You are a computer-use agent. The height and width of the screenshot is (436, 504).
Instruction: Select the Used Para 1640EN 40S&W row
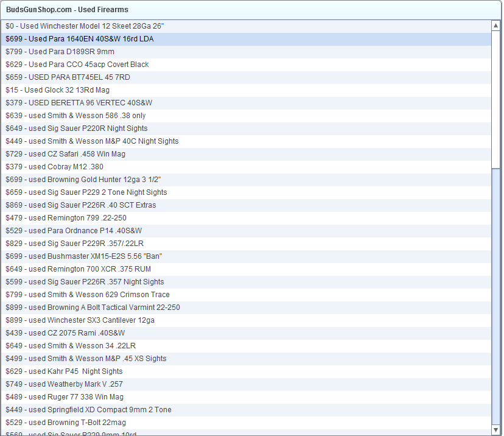coord(246,39)
